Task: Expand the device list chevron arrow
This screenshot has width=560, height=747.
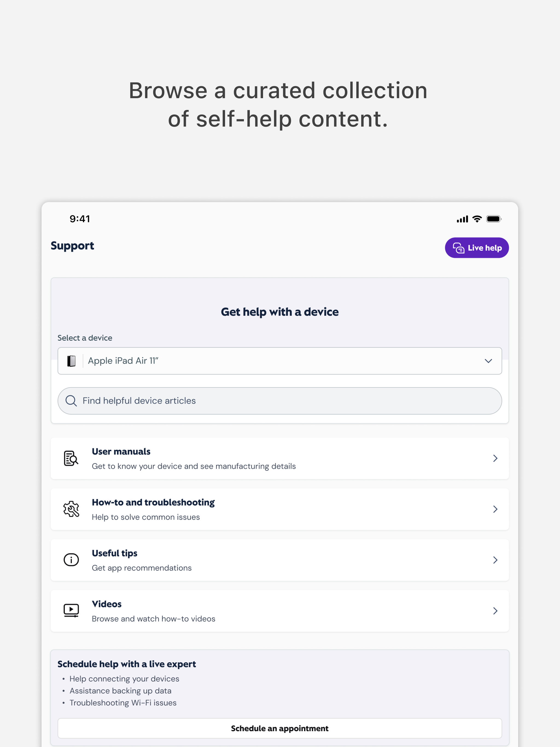Action: (x=488, y=361)
